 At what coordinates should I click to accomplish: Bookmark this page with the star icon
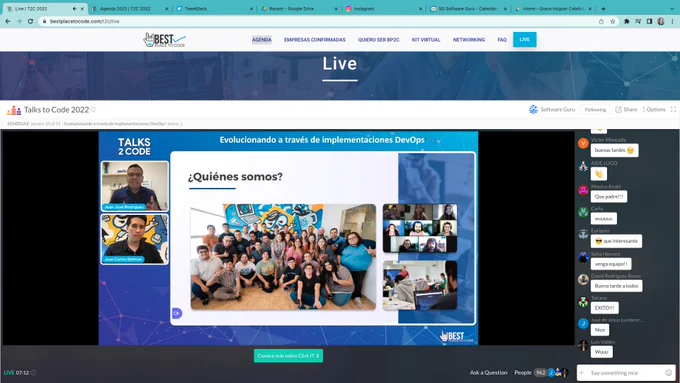pos(612,21)
